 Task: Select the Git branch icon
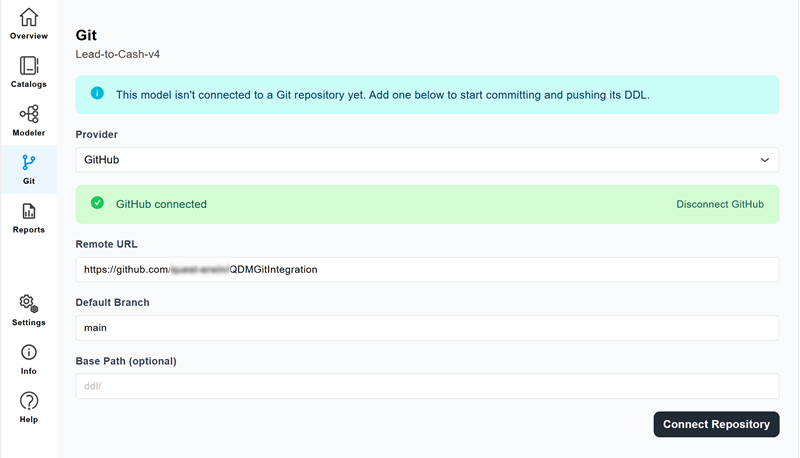click(x=29, y=163)
